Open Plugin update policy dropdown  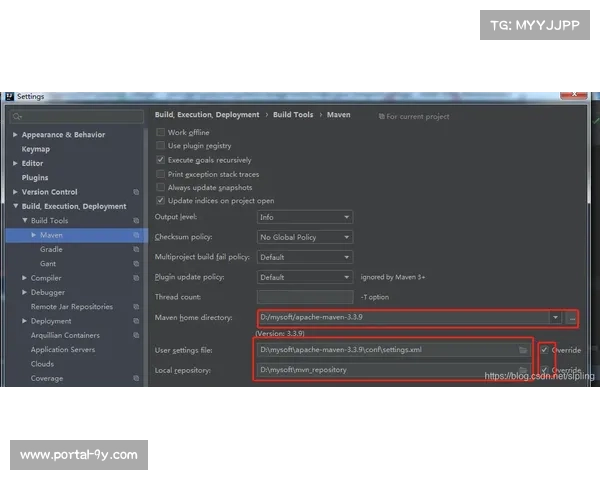[304, 277]
